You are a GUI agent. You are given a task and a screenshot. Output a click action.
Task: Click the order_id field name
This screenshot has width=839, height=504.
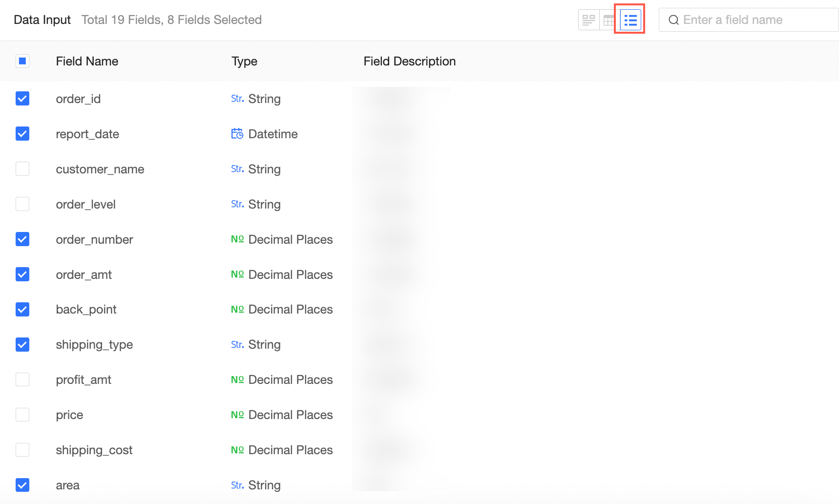[78, 99]
